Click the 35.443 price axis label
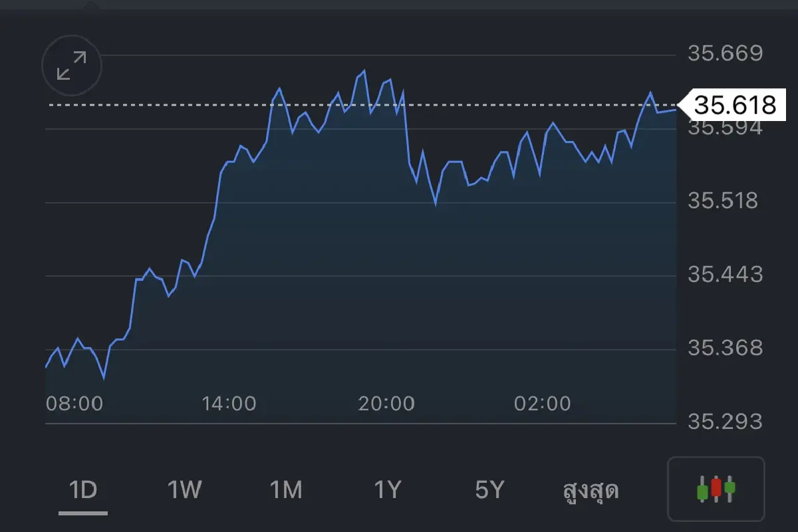This screenshot has width=798, height=532. coord(726,275)
